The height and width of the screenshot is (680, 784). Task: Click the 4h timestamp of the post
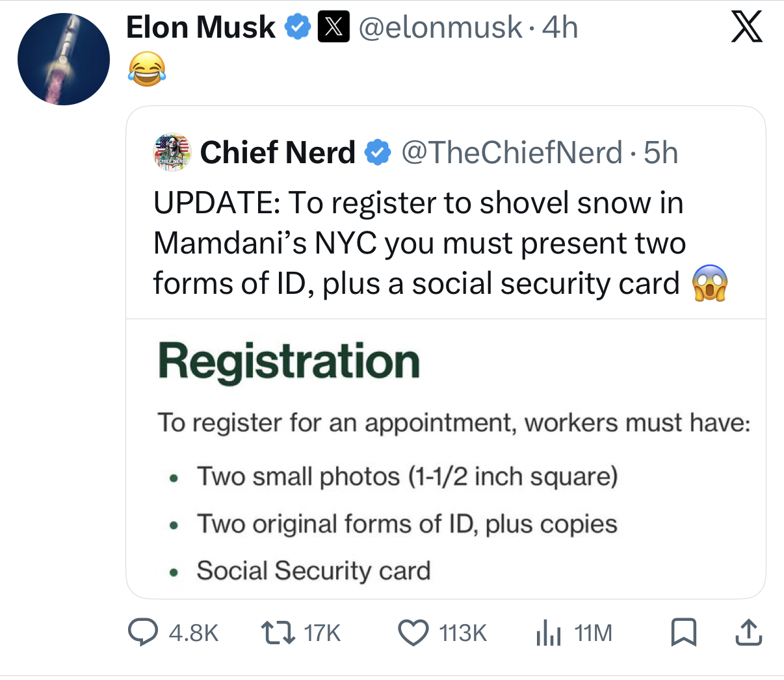(560, 27)
